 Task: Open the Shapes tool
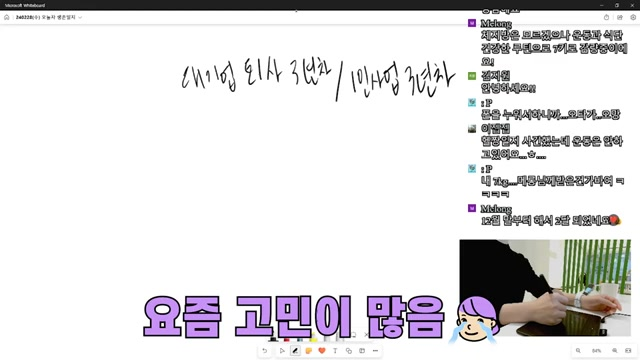tap(349, 351)
